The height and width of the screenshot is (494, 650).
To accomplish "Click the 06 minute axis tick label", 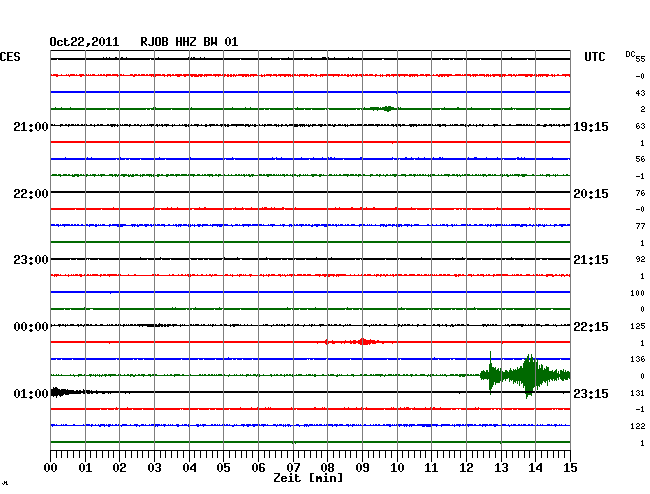I will tap(258, 468).
